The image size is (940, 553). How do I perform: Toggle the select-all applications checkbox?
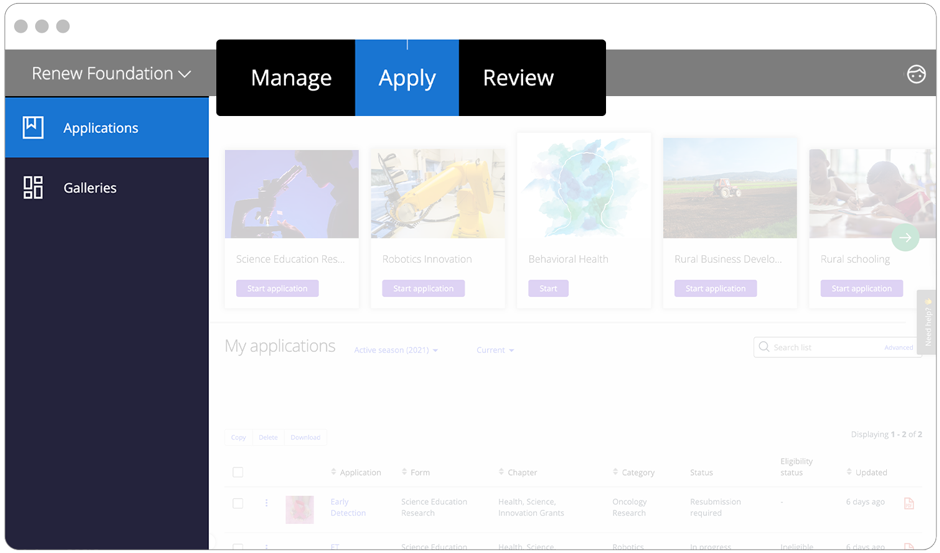(238, 472)
